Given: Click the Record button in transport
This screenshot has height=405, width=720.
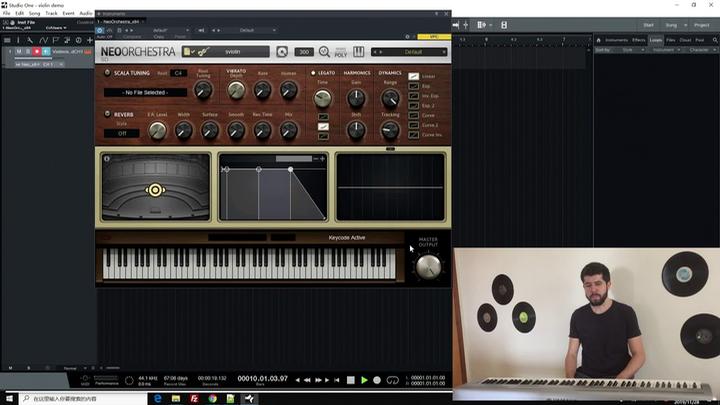Looking at the screenshot, I should pos(377,380).
